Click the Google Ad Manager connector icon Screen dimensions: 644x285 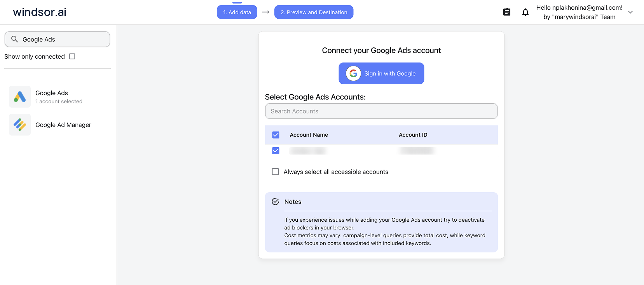point(20,125)
